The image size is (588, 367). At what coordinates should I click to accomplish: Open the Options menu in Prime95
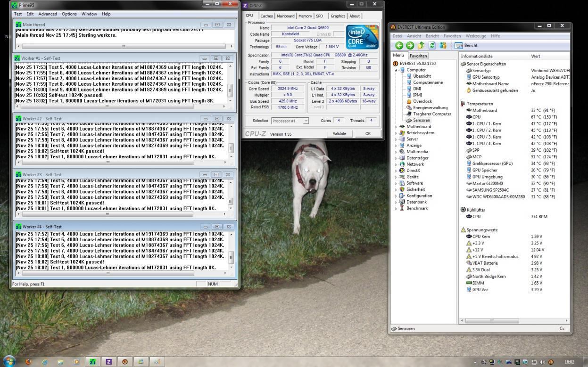tap(69, 14)
